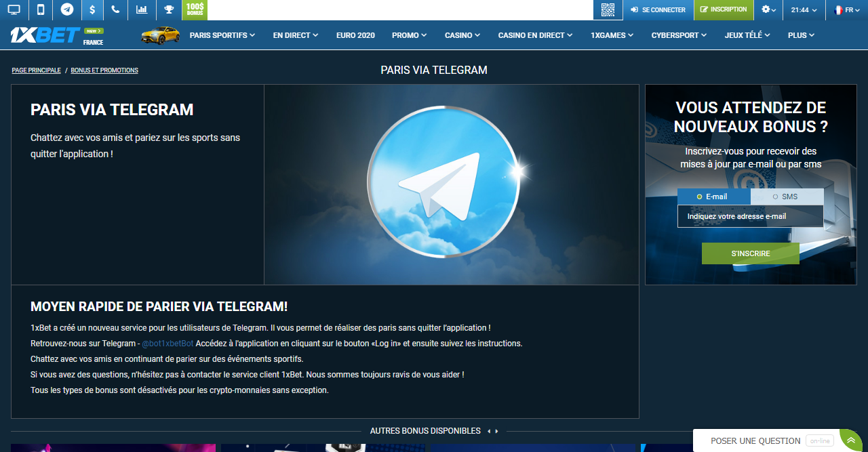Open the mobile phone app icon
Screen dimensions: 868x452
[41, 9]
